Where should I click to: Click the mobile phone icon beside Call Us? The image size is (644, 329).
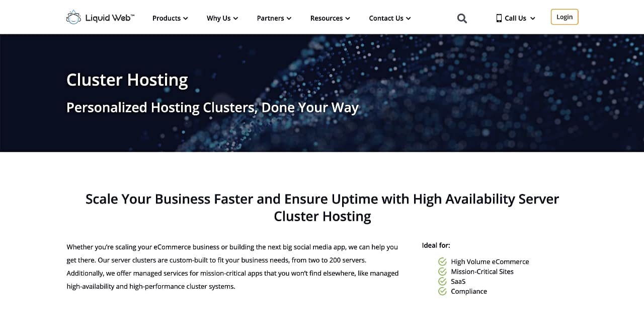point(499,18)
